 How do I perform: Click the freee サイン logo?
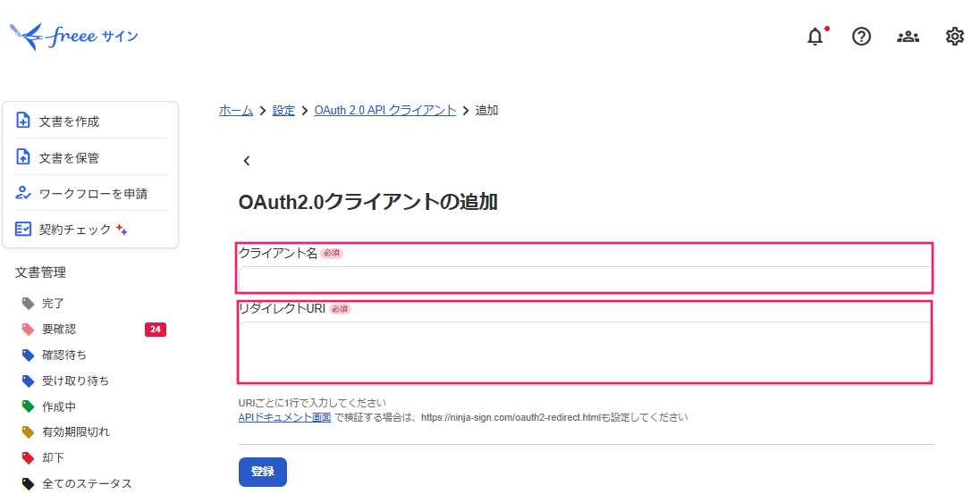coord(73,37)
